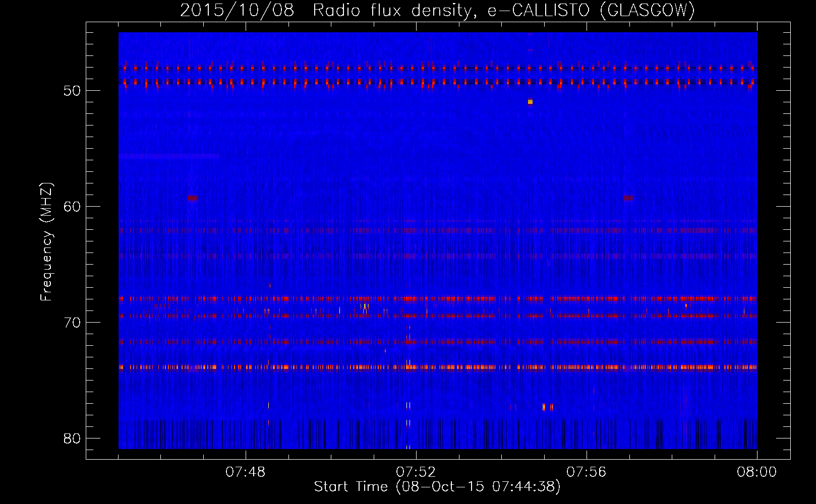The height and width of the screenshot is (504, 816).
Task: Click the 50 frequency tick label
Action: [72, 91]
